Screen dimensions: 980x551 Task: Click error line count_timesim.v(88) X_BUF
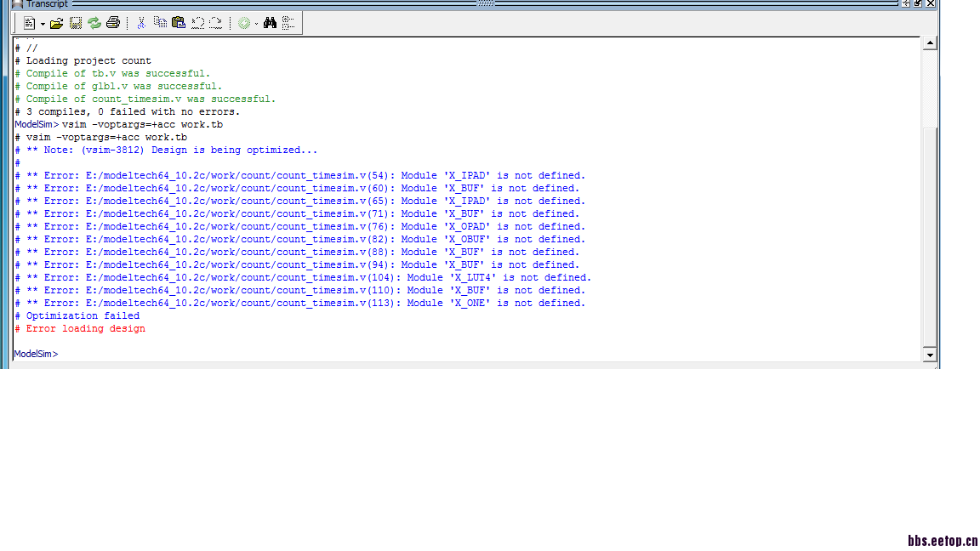pyautogui.click(x=298, y=252)
